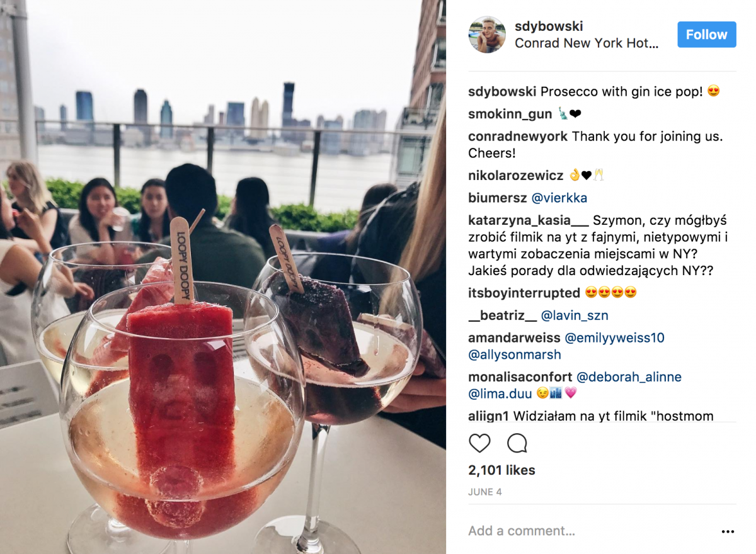Open the JUNE 4 post date link

pyautogui.click(x=485, y=492)
